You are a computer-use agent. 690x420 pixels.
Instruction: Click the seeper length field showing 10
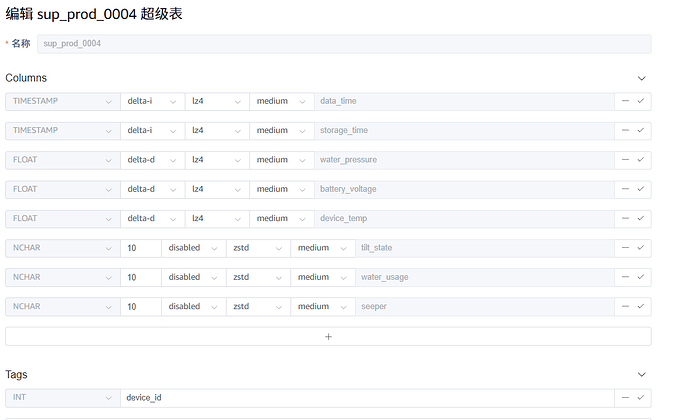point(141,307)
